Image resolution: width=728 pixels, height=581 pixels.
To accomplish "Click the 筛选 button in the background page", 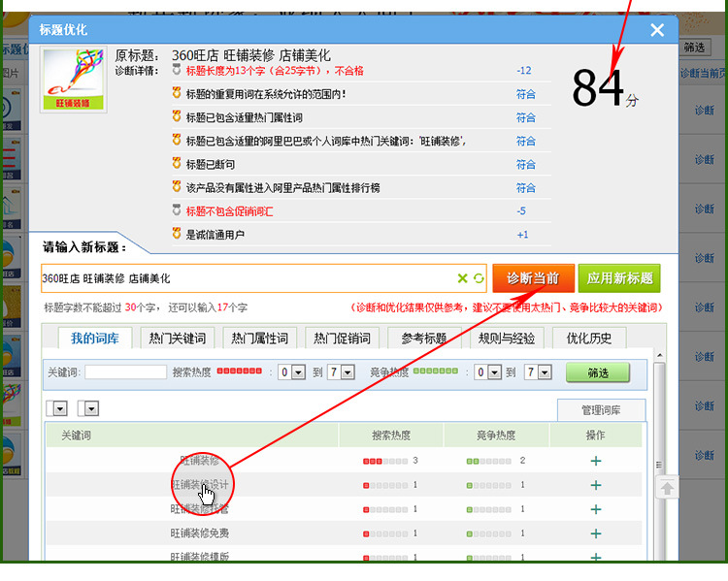I will (x=694, y=48).
